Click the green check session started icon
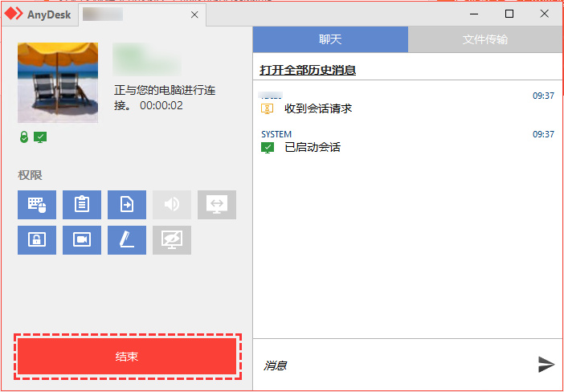564x392 pixels. [268, 148]
